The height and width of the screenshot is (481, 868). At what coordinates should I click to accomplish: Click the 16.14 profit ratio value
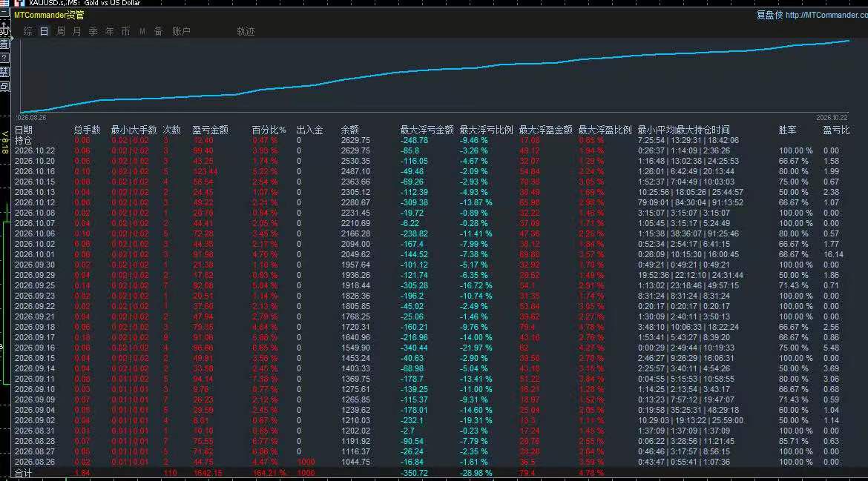(833, 254)
